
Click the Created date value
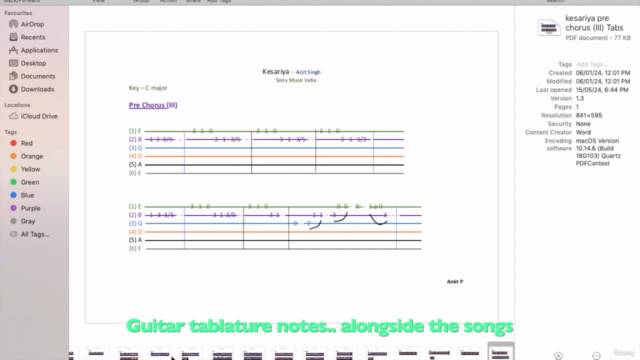click(603, 73)
